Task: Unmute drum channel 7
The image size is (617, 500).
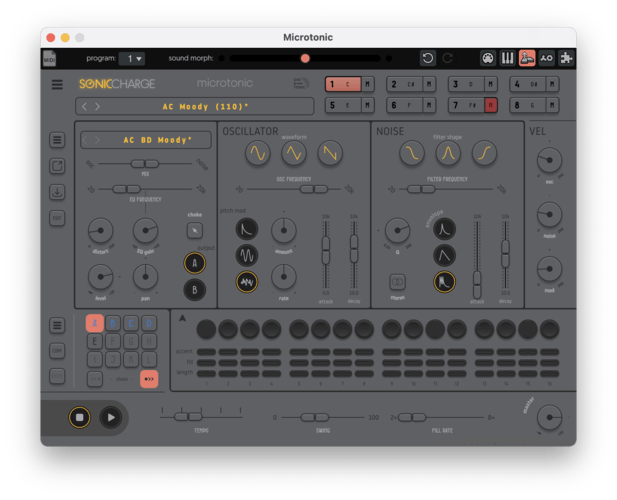Action: click(491, 105)
